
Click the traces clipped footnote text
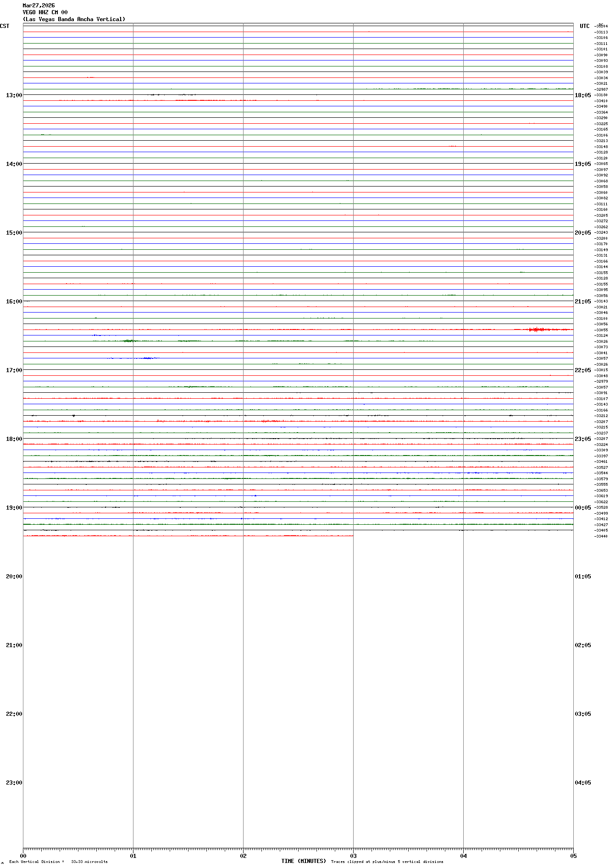(x=387, y=862)
